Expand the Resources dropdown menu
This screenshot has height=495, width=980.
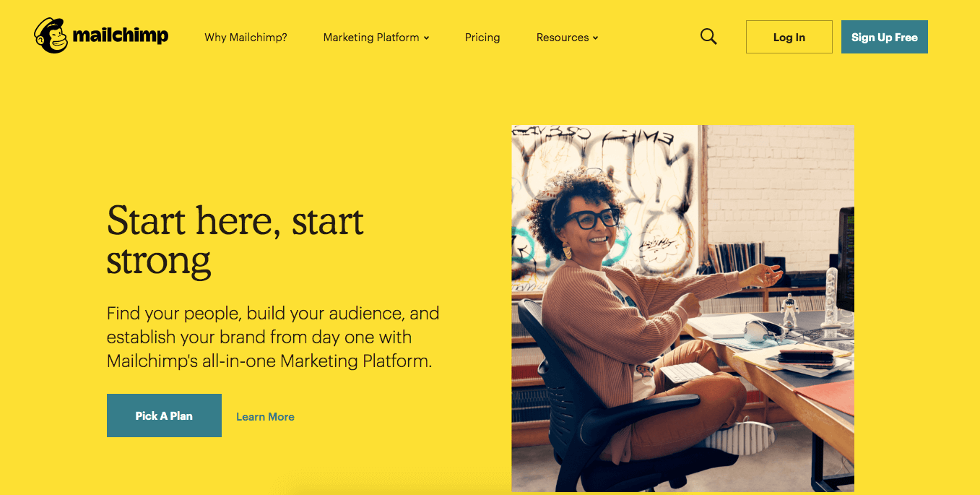(563, 37)
